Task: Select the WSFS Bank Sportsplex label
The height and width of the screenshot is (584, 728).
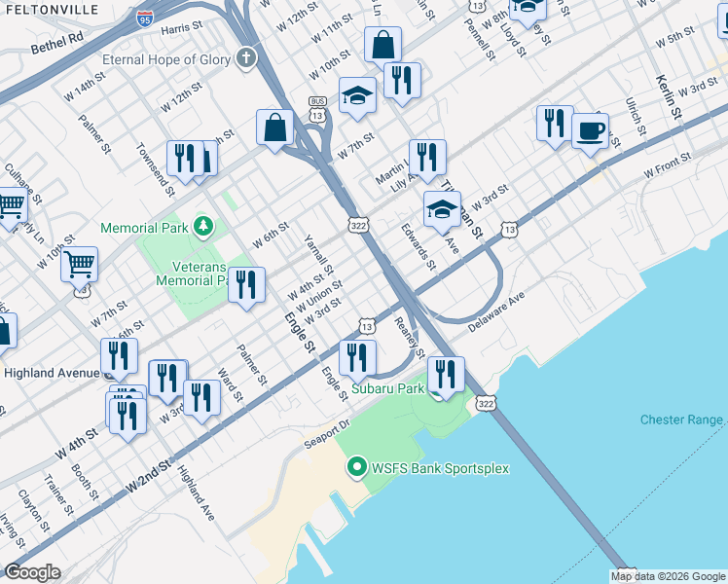Action: pos(440,468)
